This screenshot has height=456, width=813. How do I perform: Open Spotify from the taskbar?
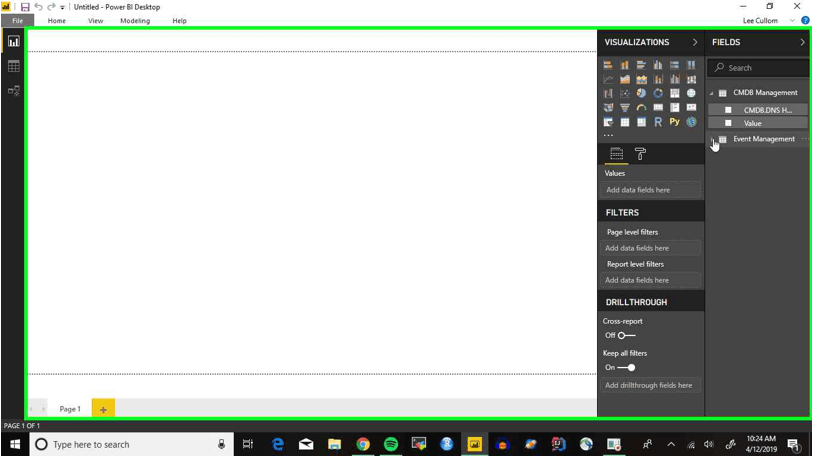click(x=391, y=444)
